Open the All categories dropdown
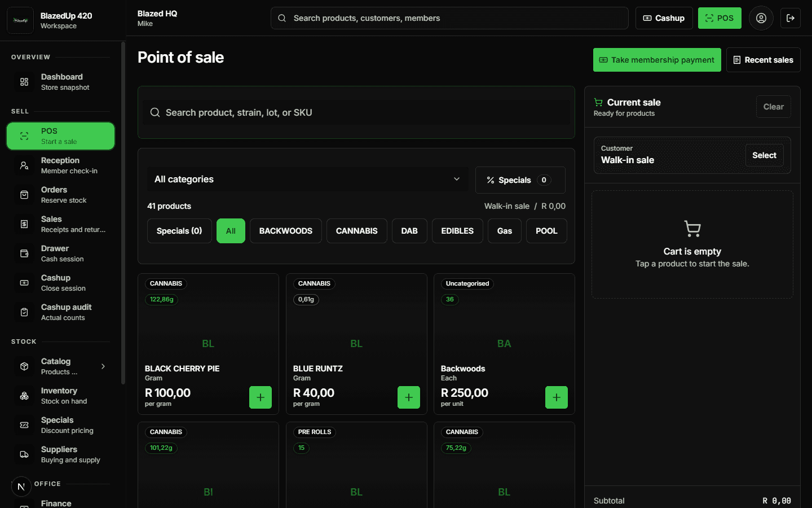The height and width of the screenshot is (508, 812). click(x=308, y=179)
